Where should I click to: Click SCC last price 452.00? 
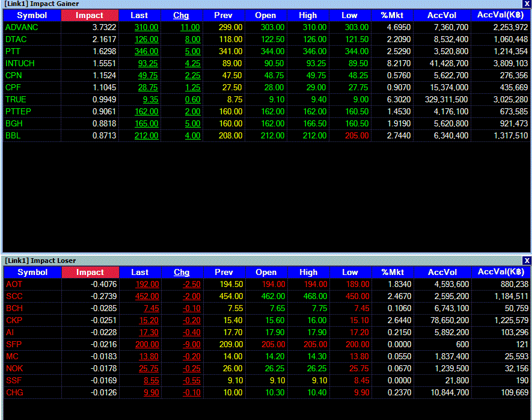pos(147,297)
